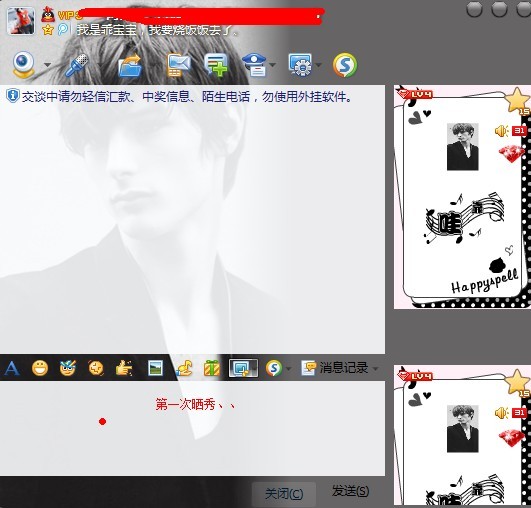Start a video call with webcam icon
The image size is (531, 508).
pos(23,64)
